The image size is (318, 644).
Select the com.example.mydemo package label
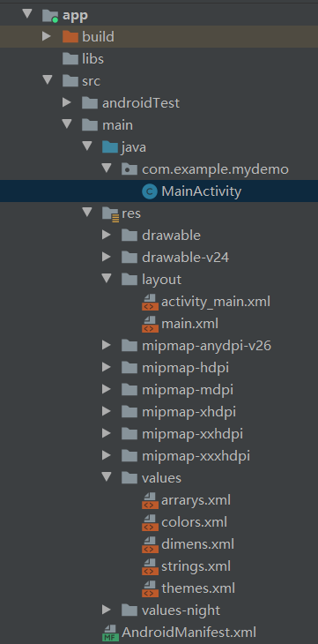215,169
